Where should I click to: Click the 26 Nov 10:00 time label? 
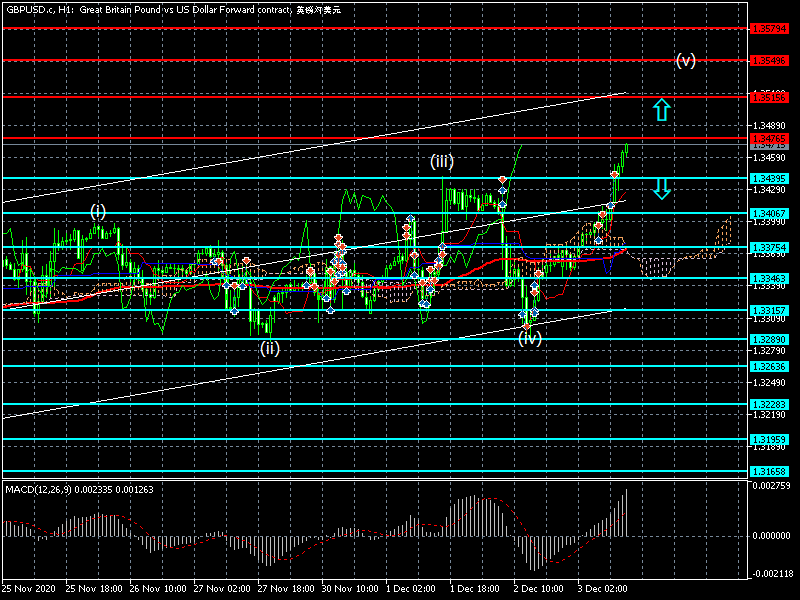tap(158, 589)
